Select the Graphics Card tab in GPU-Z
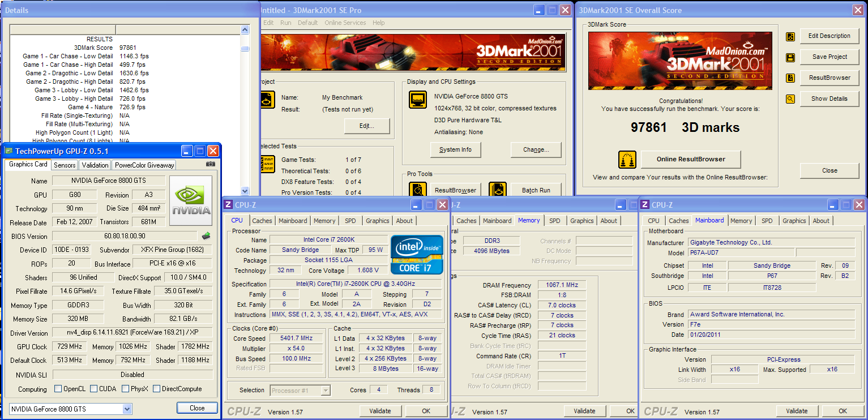This screenshot has height=420, width=868. click(28, 164)
